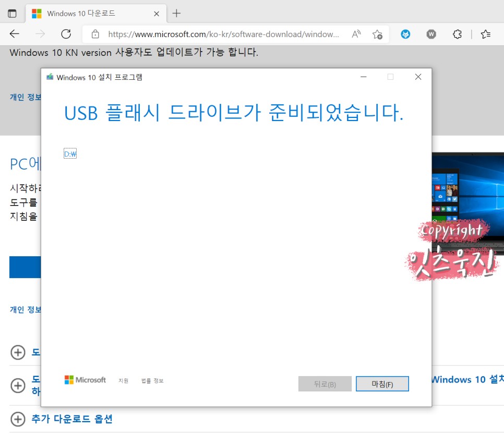Image resolution: width=504 pixels, height=441 pixels.
Task: Go back in the Edge browser
Action: (x=15, y=34)
